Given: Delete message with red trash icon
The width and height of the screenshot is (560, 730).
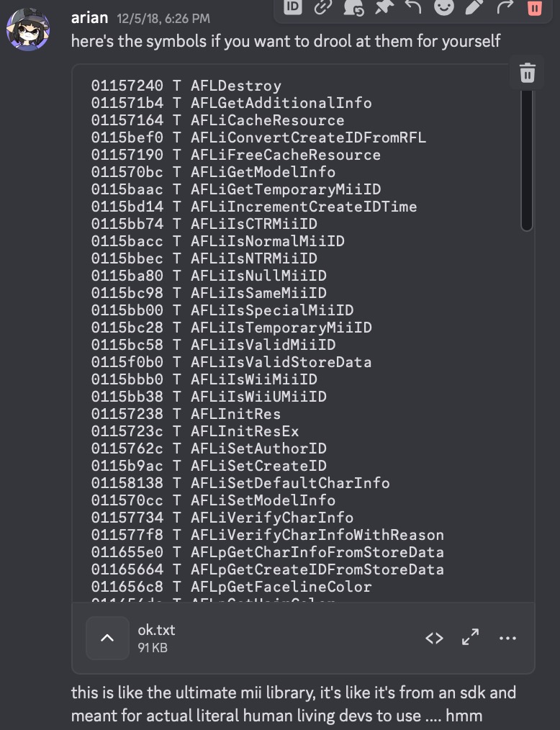Looking at the screenshot, I should click(534, 6).
